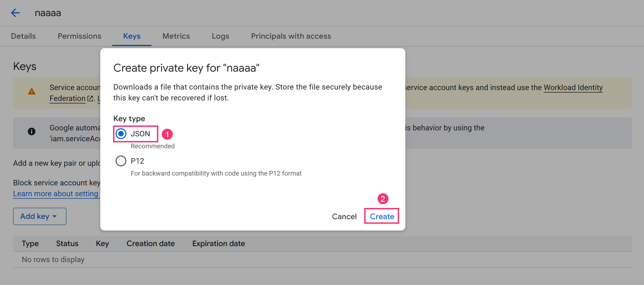Select the Keys tab
The height and width of the screenshot is (285, 644).
pos(132,36)
